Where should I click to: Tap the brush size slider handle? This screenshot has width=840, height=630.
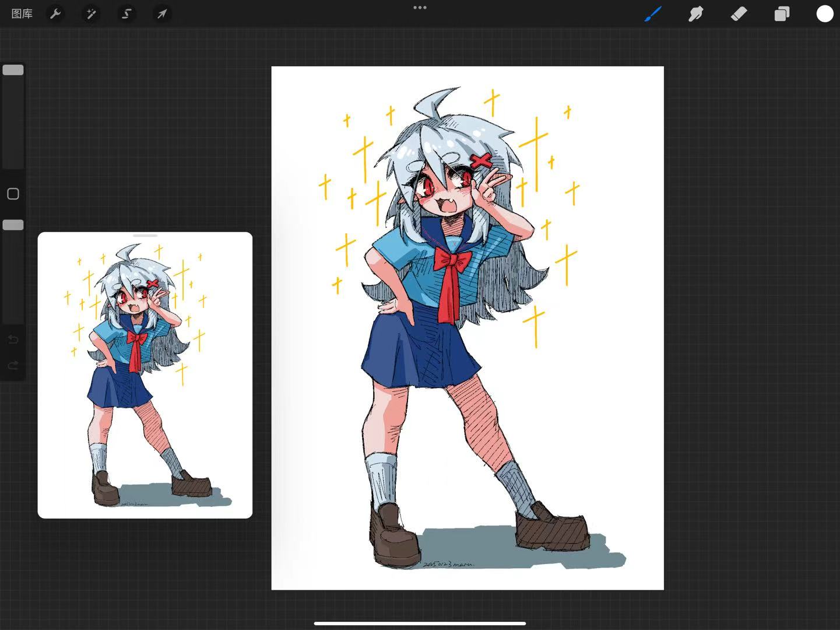click(x=13, y=70)
